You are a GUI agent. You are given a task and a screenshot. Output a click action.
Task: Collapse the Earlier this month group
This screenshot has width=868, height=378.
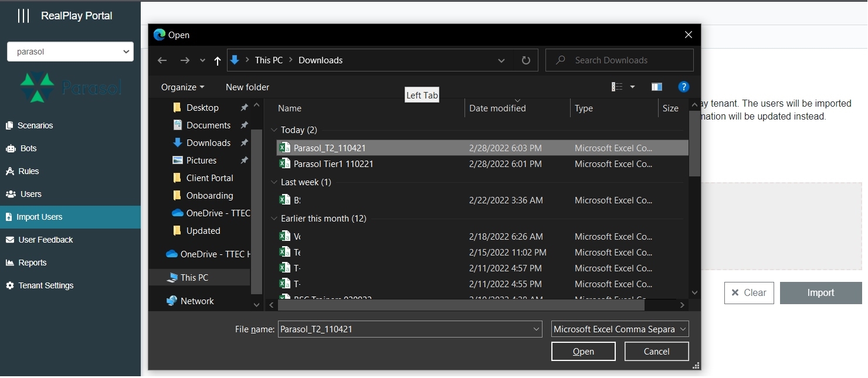point(274,219)
